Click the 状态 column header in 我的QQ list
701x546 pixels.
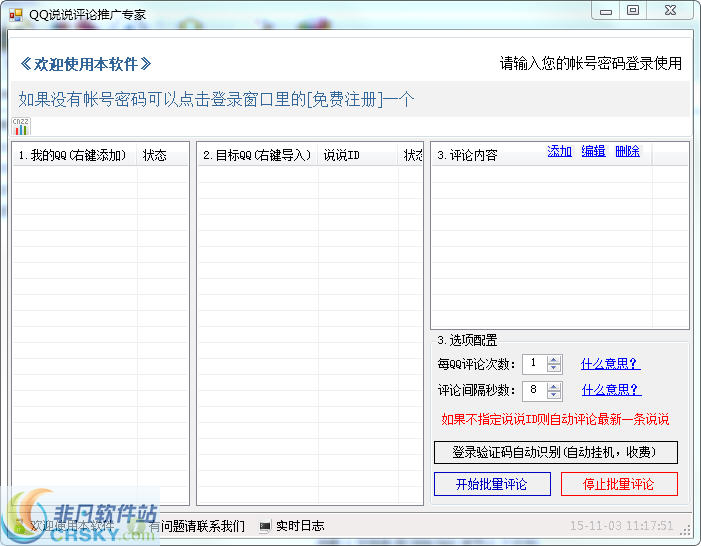click(x=162, y=155)
